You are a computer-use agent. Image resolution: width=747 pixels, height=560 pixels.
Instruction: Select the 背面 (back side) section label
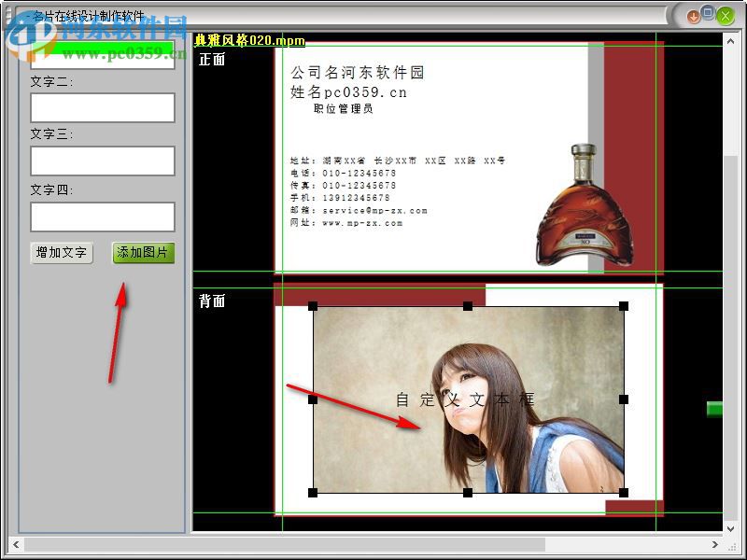[211, 301]
